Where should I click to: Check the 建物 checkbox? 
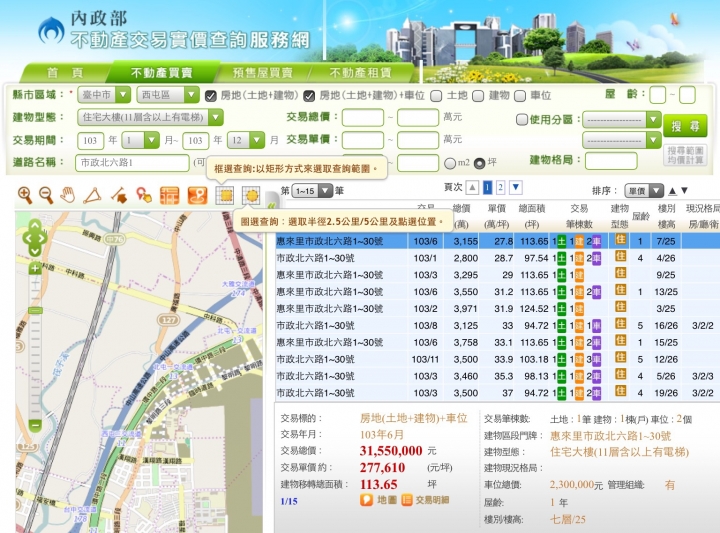click(x=478, y=95)
